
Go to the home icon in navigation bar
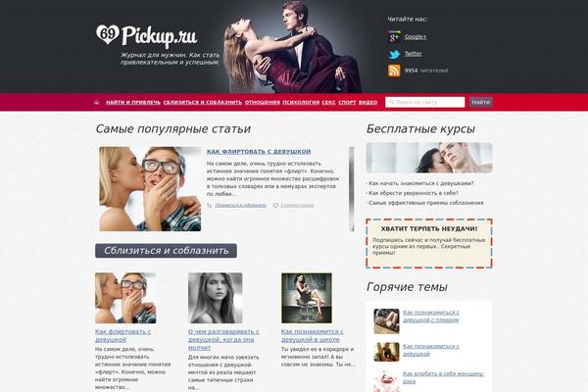click(97, 102)
